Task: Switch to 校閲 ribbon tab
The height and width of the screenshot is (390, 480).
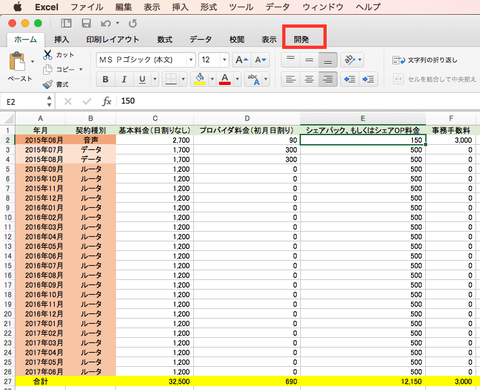Action: point(237,39)
